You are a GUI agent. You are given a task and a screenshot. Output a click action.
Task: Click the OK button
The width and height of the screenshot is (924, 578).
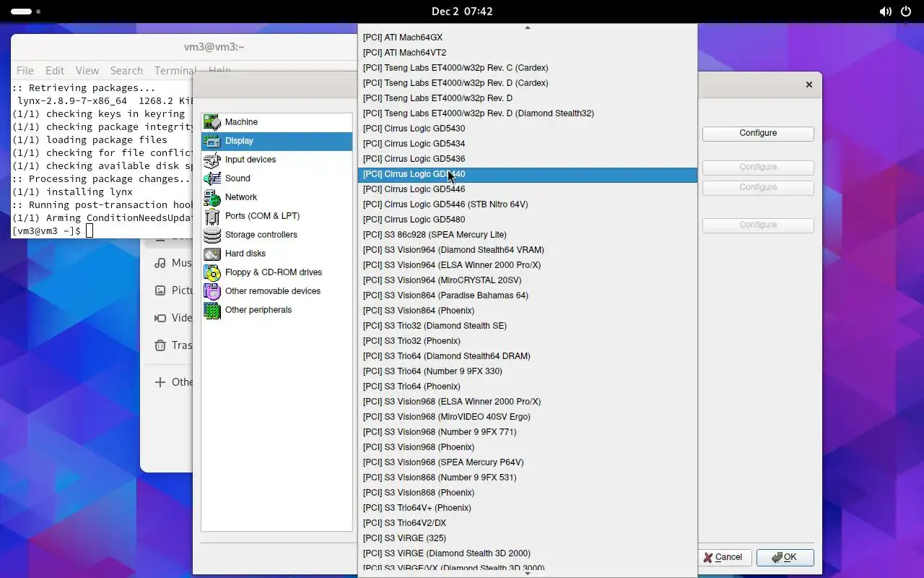click(785, 557)
